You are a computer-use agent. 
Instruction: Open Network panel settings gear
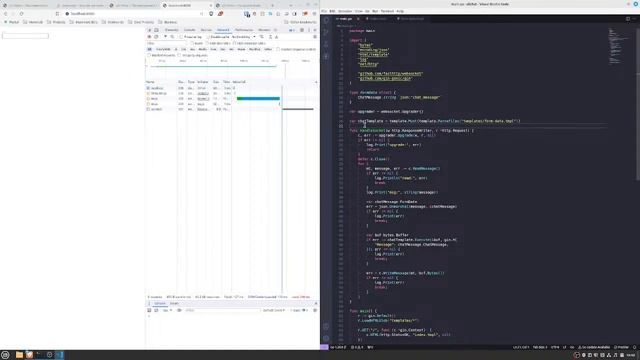click(x=315, y=37)
